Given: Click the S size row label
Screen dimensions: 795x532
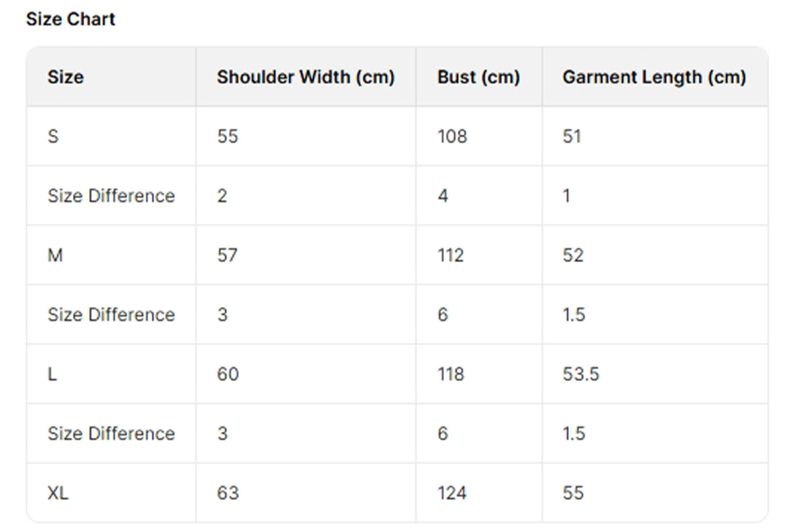Looking at the screenshot, I should pyautogui.click(x=53, y=136).
